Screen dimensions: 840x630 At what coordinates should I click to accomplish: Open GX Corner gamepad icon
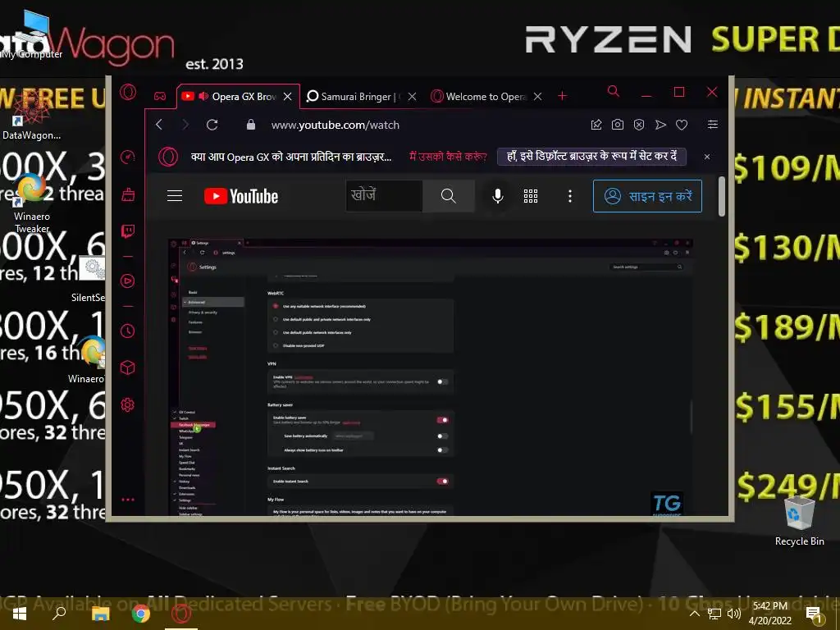point(160,97)
